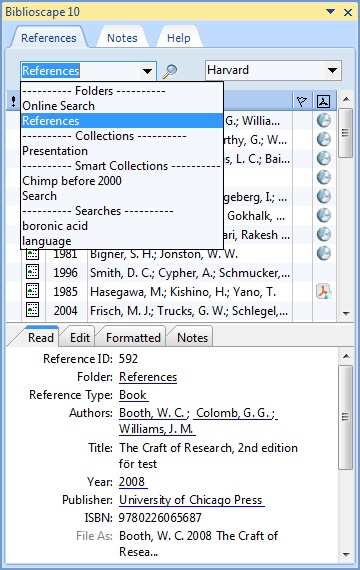Open the Biblioscape pane options arrow
The image size is (360, 570).
[x=330, y=12]
